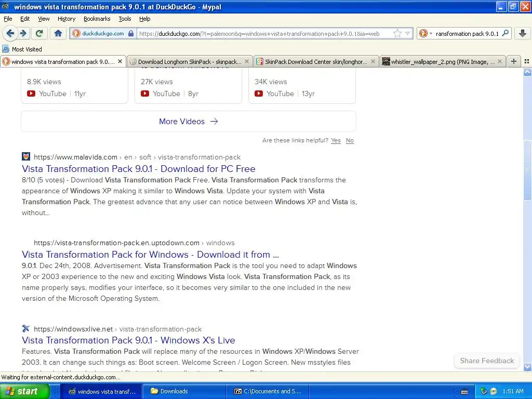
Task: Bookmark this page with the star icon
Action: (x=397, y=33)
